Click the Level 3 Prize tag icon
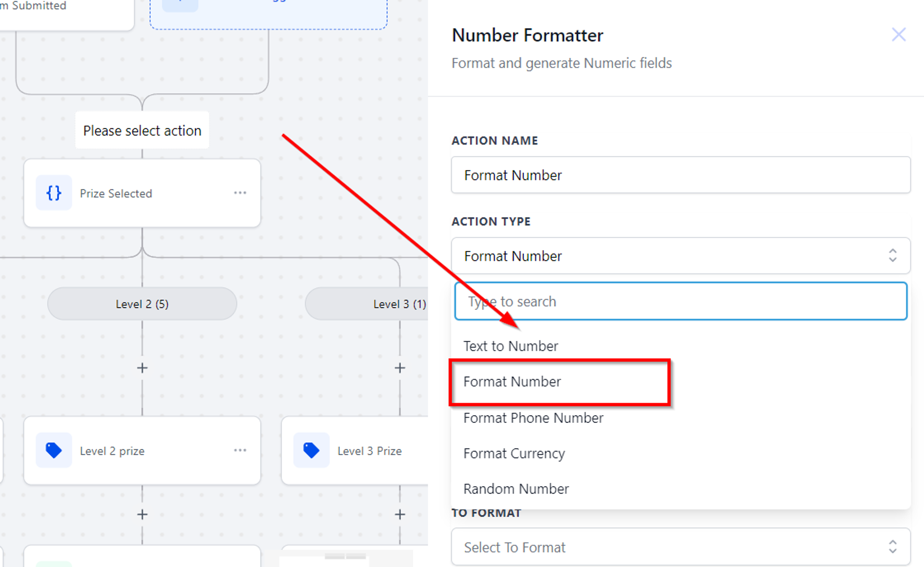This screenshot has width=924, height=567. tap(311, 450)
